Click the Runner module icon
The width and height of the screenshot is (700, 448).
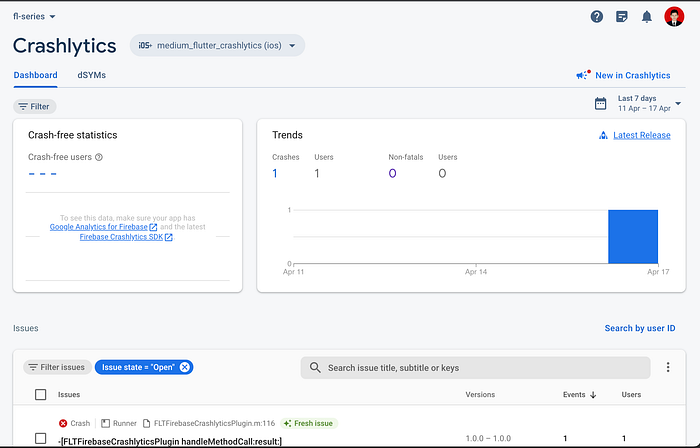105,423
